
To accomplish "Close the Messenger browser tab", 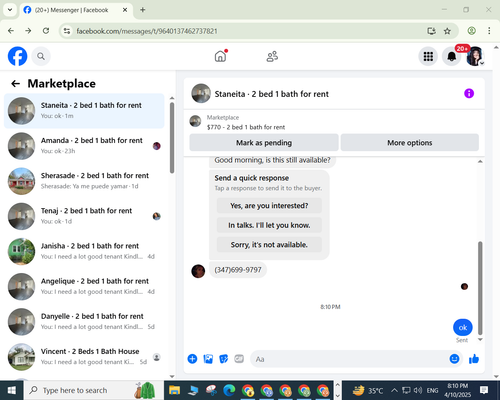I will coord(125,10).
